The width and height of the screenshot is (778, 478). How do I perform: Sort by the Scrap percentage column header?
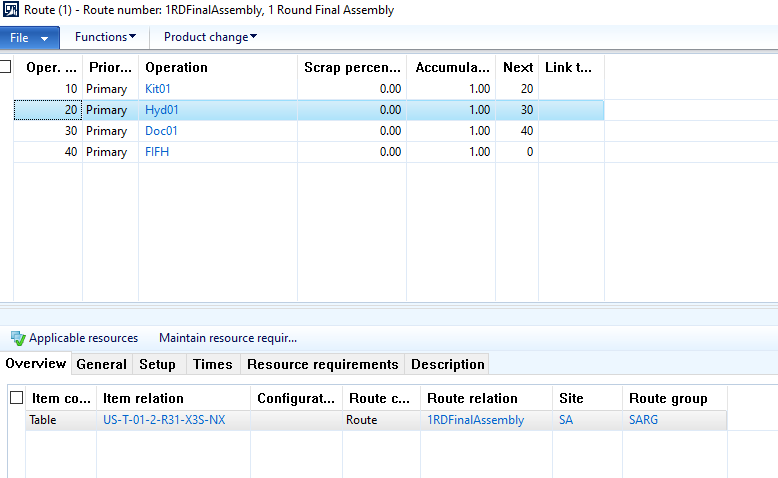(352, 68)
